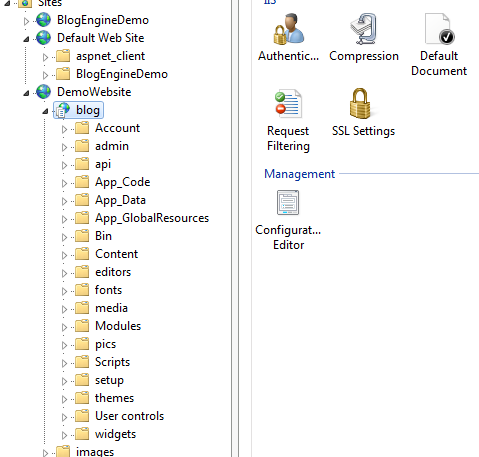Click the api folder icon
Viewport: 479px width, 457px height.
(x=82, y=164)
